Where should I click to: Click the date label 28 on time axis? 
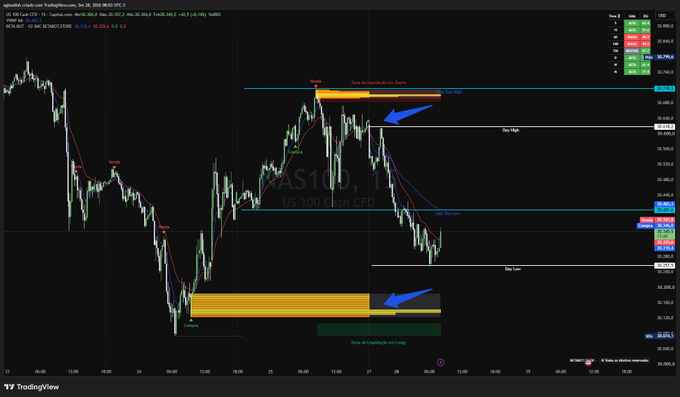pyautogui.click(x=396, y=372)
